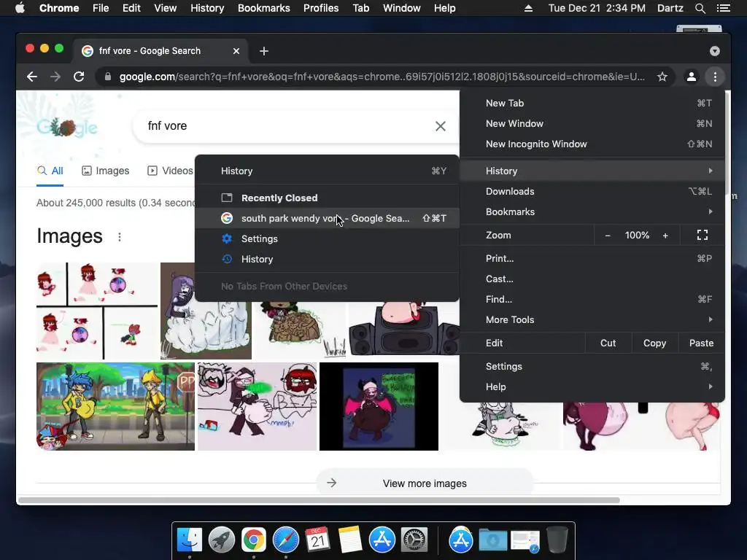The height and width of the screenshot is (560, 747).
Task: Toggle fullscreen from the Zoom row
Action: 703,236
